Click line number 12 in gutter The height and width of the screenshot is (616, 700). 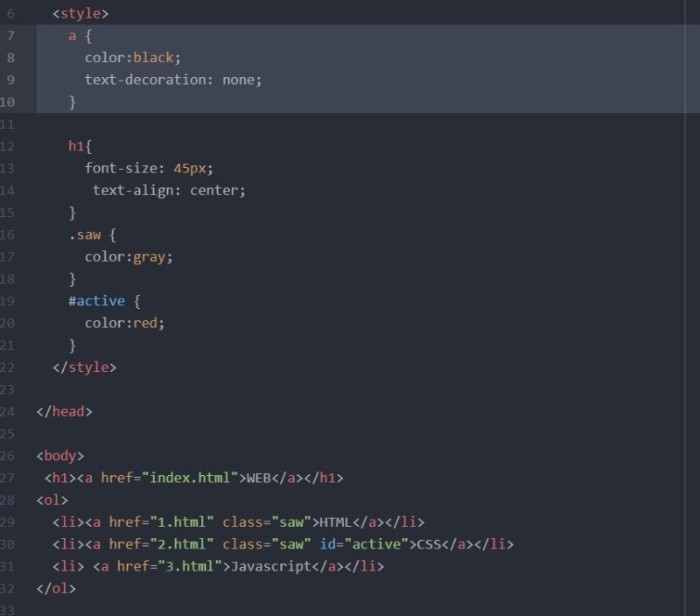[x=7, y=146]
